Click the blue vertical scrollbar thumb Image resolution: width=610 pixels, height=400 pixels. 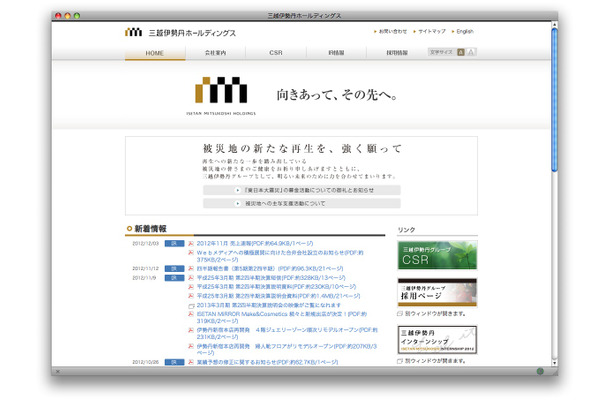click(554, 100)
